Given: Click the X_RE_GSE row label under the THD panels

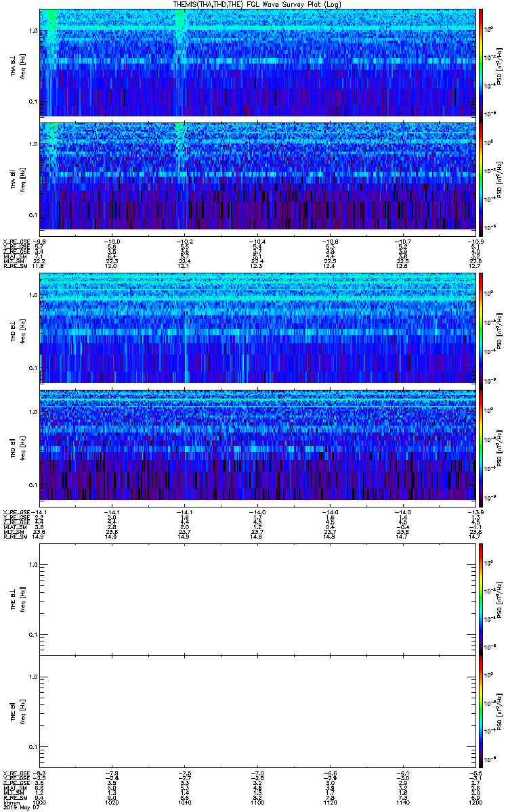Looking at the screenshot, I should click(17, 512).
